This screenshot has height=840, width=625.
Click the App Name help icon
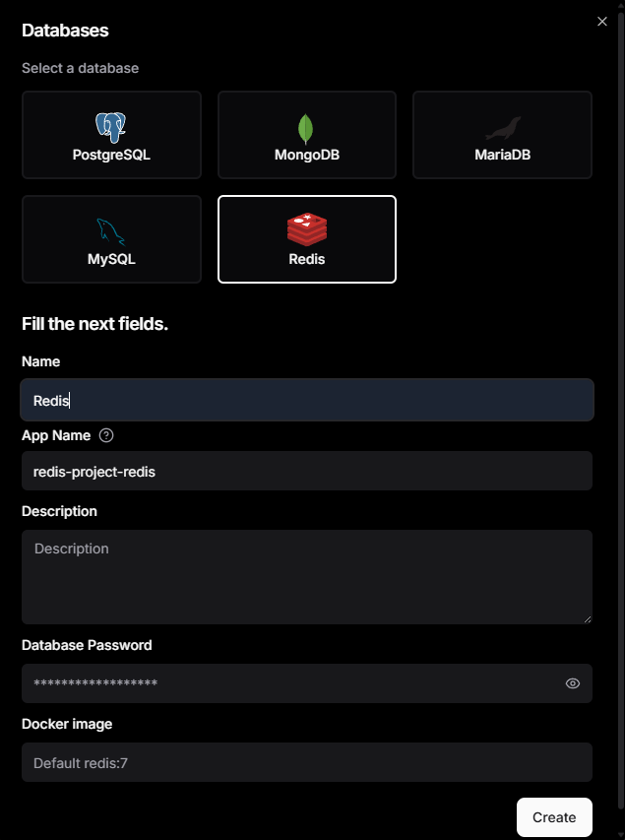coord(107,435)
